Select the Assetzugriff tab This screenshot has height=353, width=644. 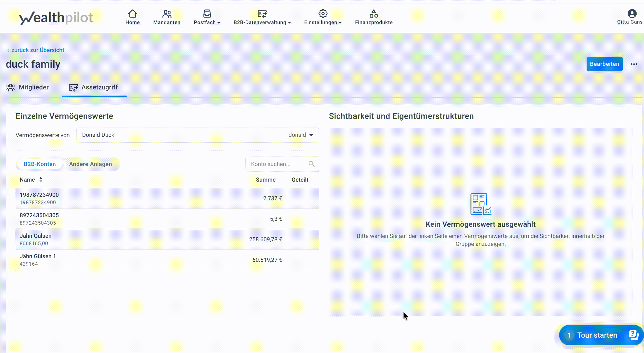[94, 87]
